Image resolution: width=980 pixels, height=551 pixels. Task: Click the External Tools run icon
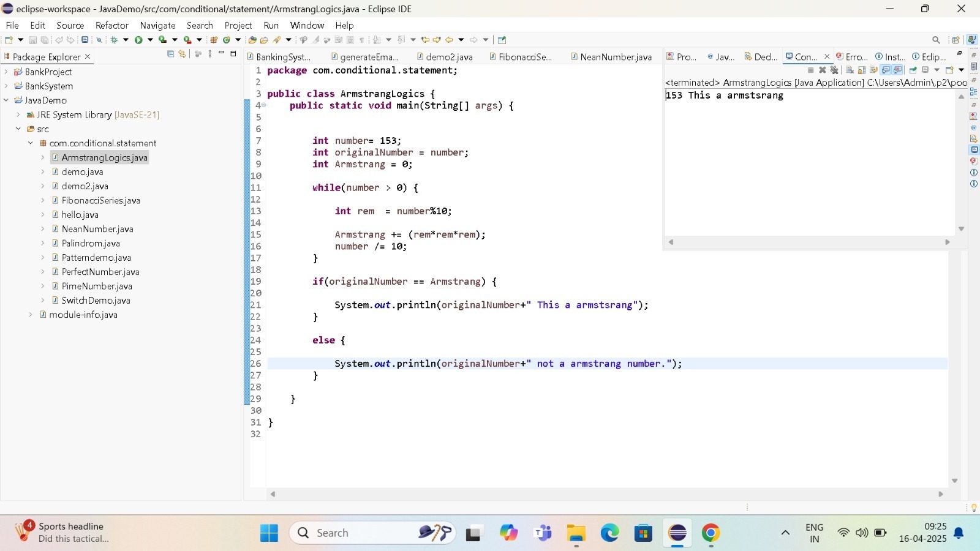click(187, 40)
